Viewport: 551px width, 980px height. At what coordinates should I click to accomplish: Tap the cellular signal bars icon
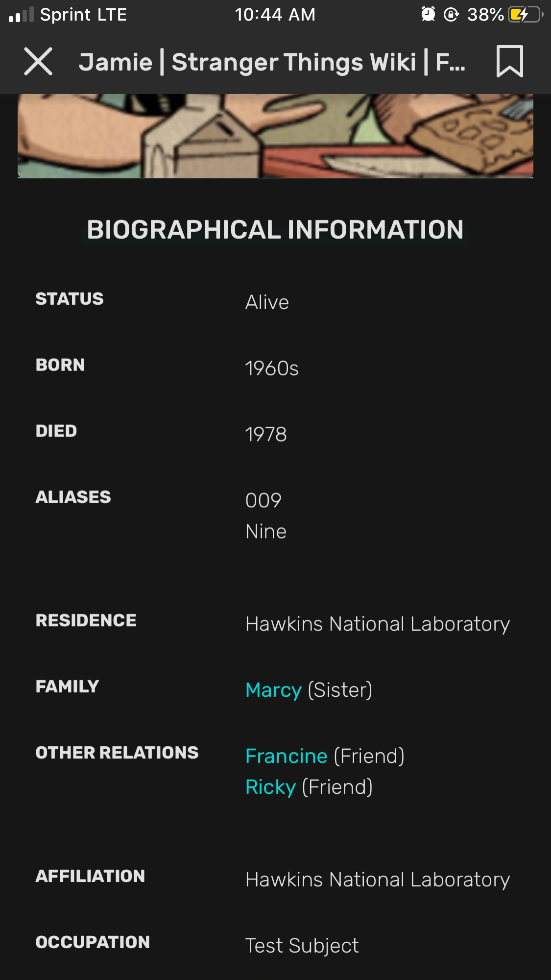click(x=21, y=15)
